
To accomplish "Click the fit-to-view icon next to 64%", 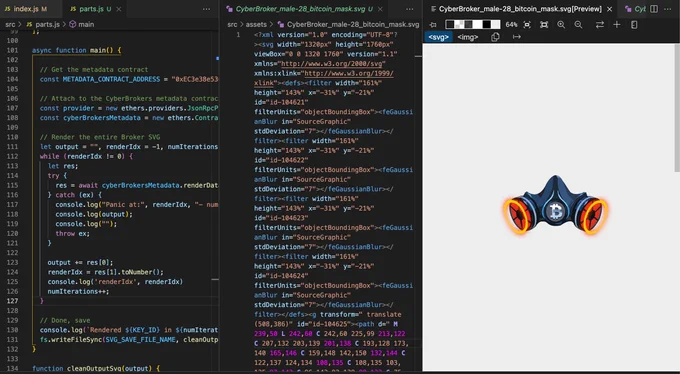I will 527,25.
